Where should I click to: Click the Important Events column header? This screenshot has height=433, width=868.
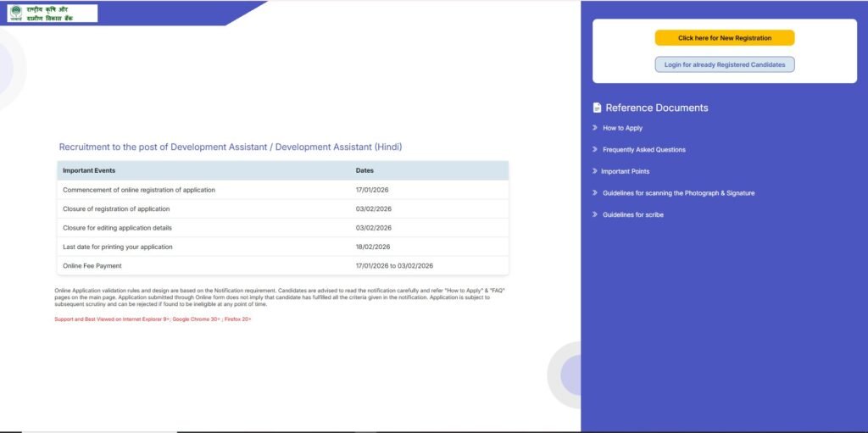click(x=89, y=170)
